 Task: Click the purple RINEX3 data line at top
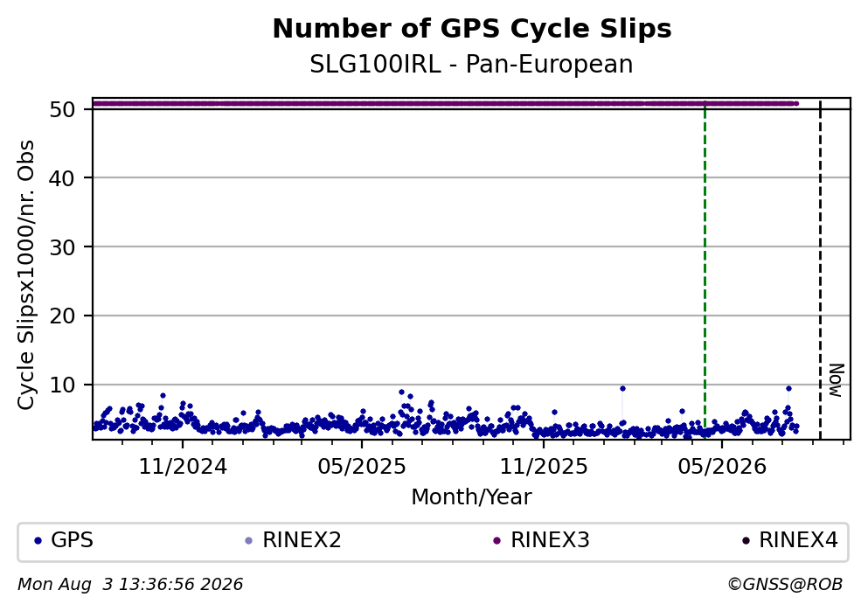(x=445, y=103)
